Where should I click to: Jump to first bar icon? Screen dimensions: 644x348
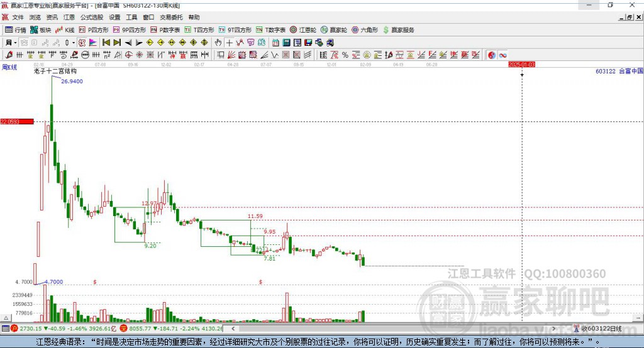point(106,43)
